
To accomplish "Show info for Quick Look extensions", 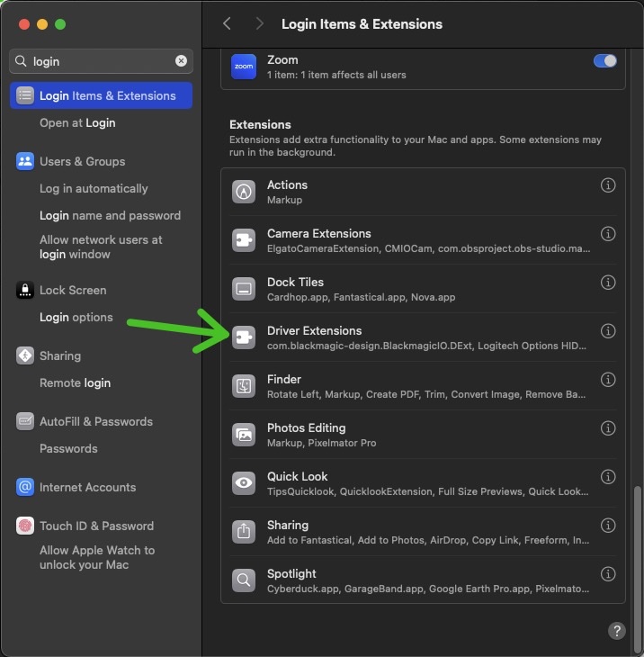I will click(607, 476).
